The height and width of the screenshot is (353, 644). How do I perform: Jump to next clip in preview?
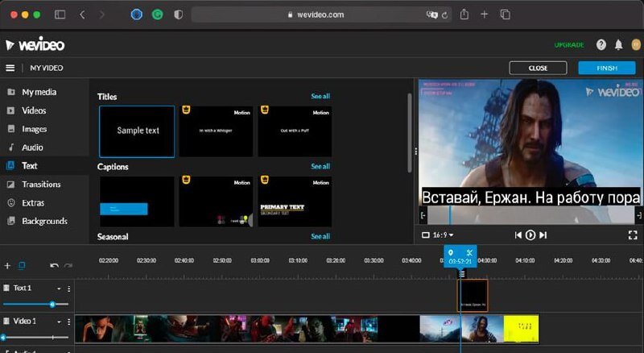coord(543,235)
